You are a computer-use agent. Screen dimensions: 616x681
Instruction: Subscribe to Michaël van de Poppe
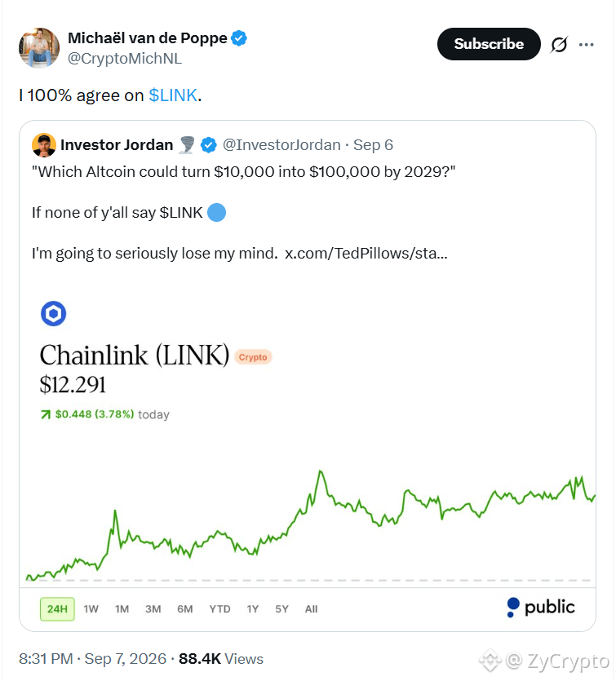coord(489,44)
